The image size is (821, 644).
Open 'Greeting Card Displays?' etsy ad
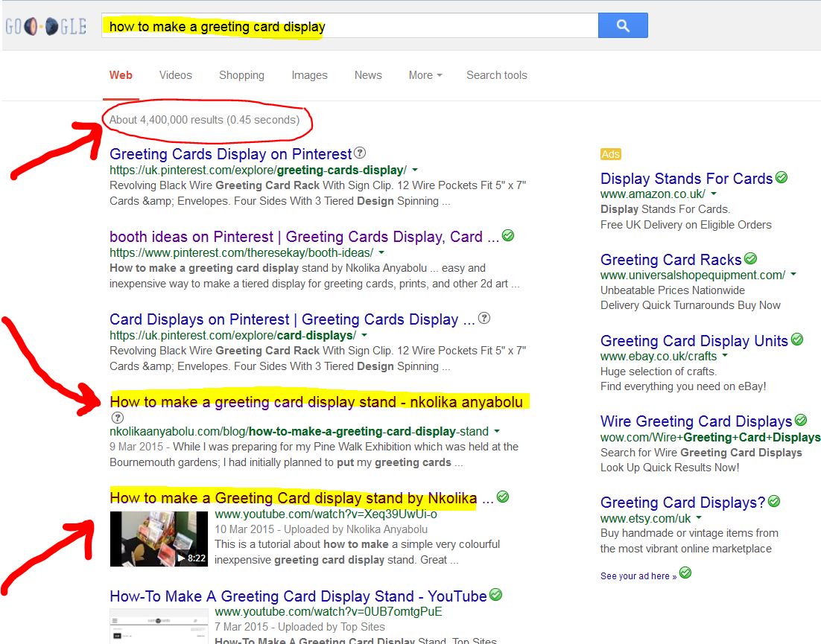point(682,503)
